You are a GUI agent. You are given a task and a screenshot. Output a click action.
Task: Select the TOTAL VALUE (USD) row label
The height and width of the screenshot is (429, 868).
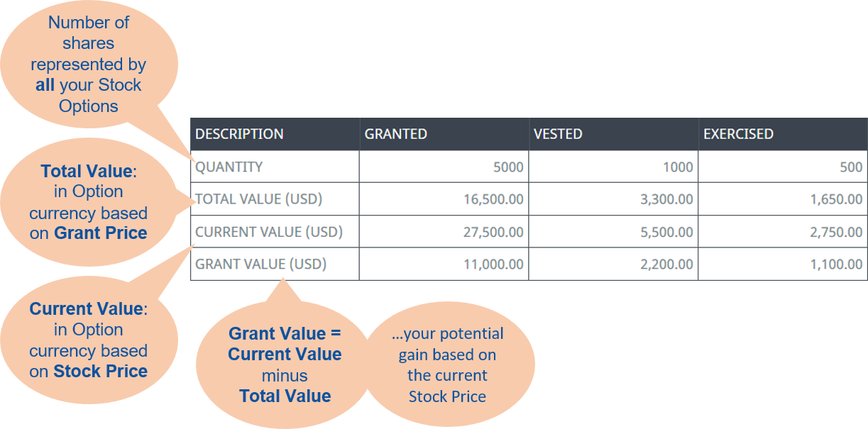point(259,199)
